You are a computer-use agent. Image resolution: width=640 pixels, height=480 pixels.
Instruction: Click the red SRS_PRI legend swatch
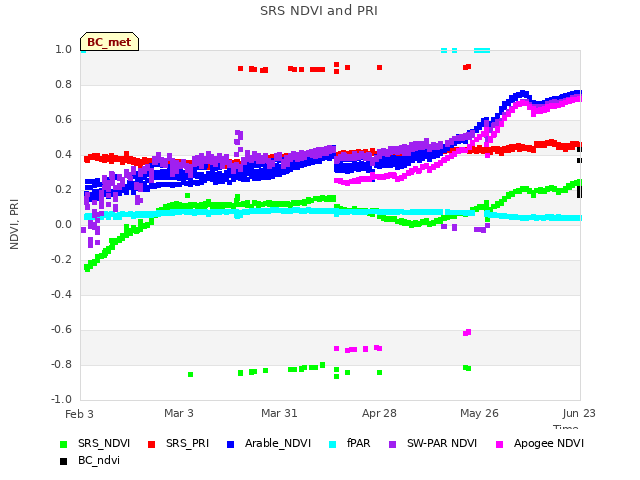pos(151,444)
